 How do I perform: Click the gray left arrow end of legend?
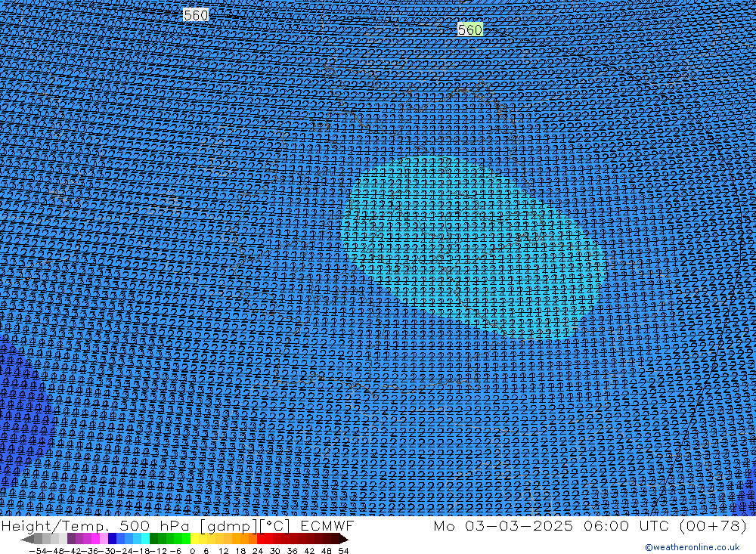pos(28,539)
